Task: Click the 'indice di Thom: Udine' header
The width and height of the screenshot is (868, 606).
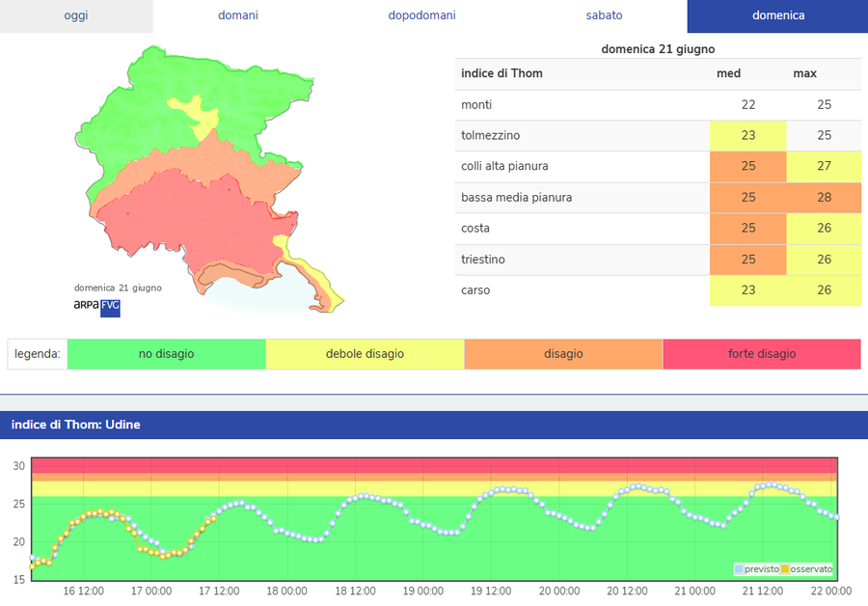Action: coord(76,425)
